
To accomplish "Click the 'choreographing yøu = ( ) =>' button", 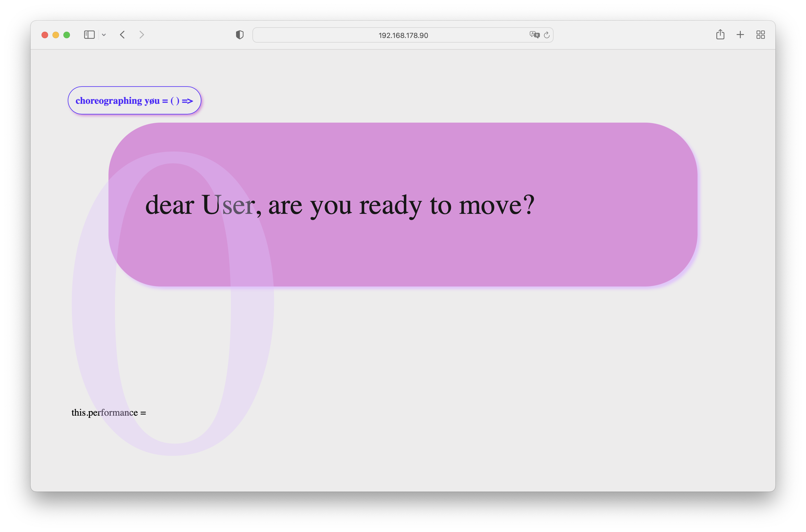I will 134,101.
